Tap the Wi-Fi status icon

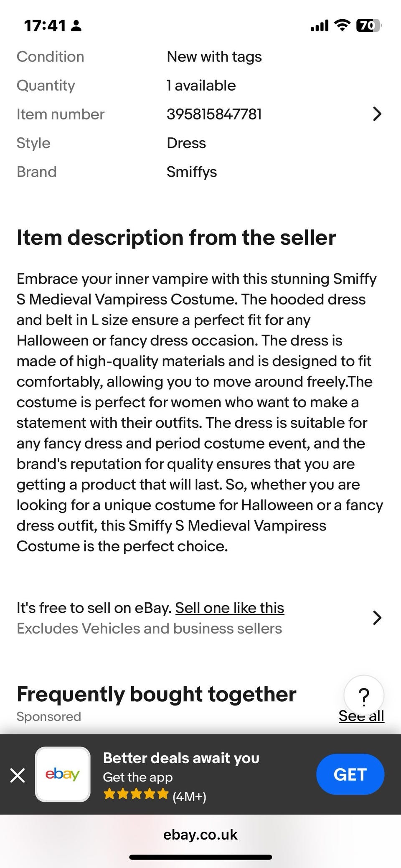point(342,26)
